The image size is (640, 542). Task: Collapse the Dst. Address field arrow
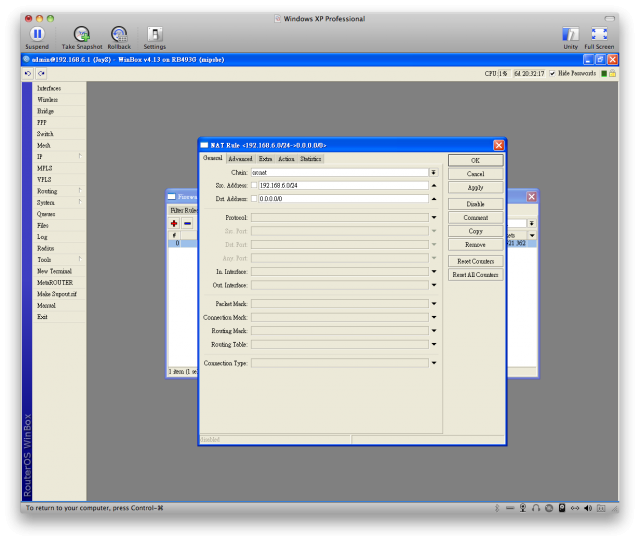point(434,199)
